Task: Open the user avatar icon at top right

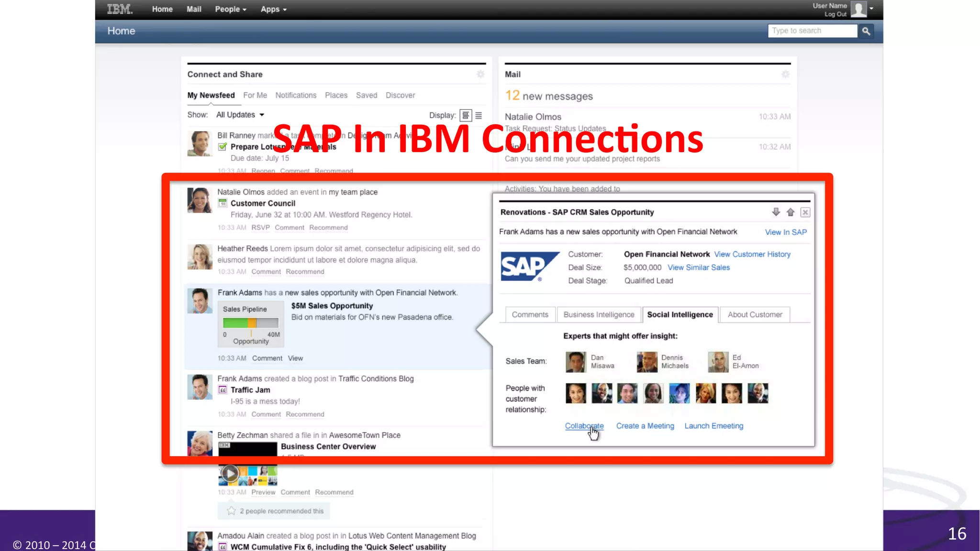Action: (x=858, y=9)
